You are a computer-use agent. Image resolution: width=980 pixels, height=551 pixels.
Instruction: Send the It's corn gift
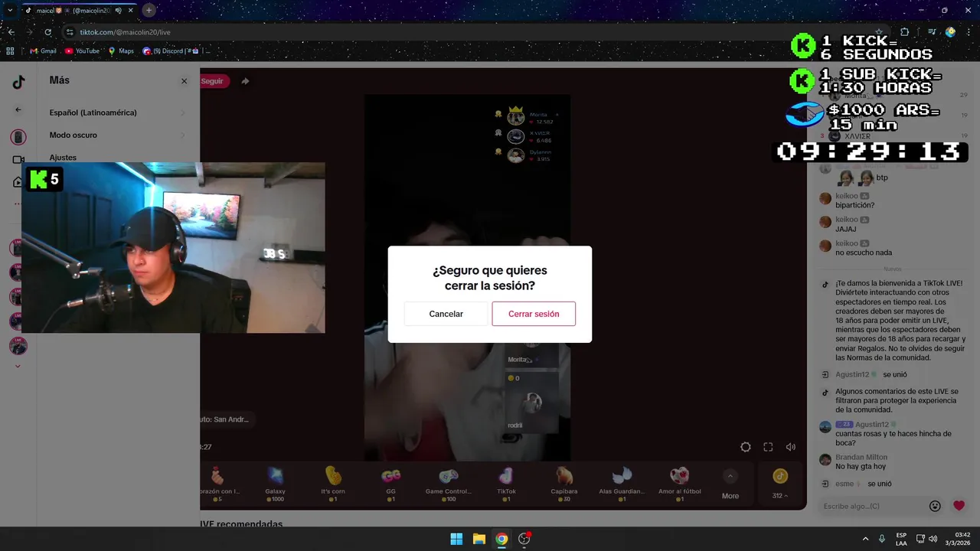coord(333,483)
